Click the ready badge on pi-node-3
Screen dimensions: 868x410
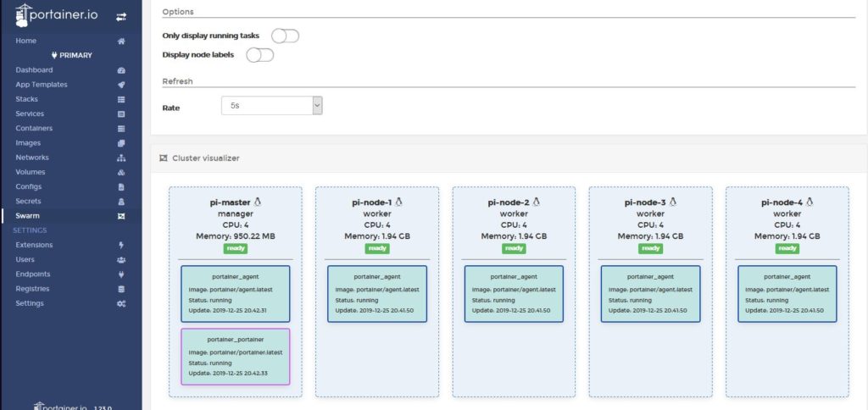click(650, 249)
